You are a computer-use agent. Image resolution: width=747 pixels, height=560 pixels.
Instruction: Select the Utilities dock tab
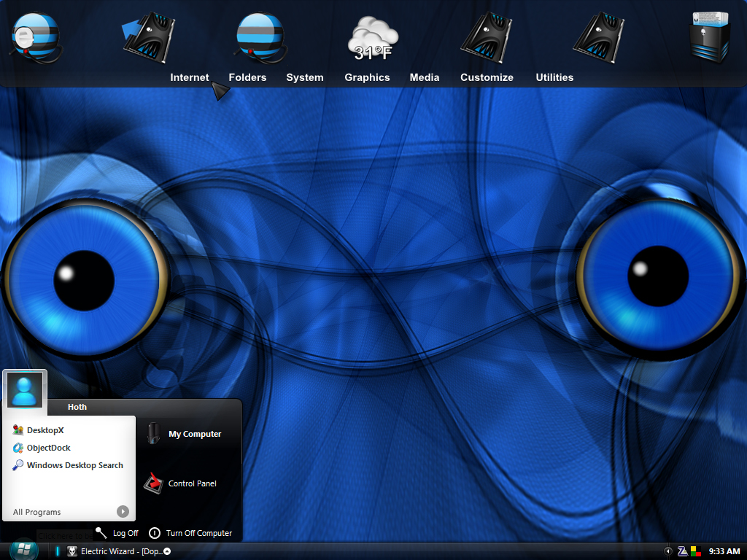554,77
